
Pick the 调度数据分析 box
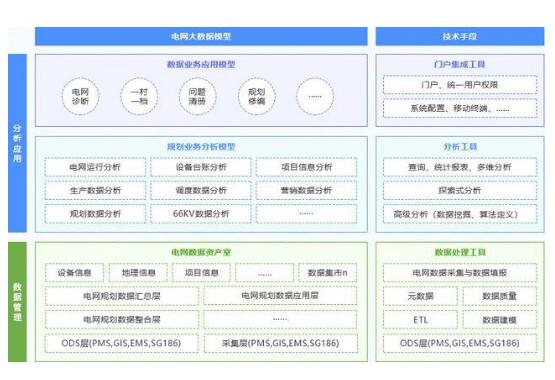(x=201, y=190)
